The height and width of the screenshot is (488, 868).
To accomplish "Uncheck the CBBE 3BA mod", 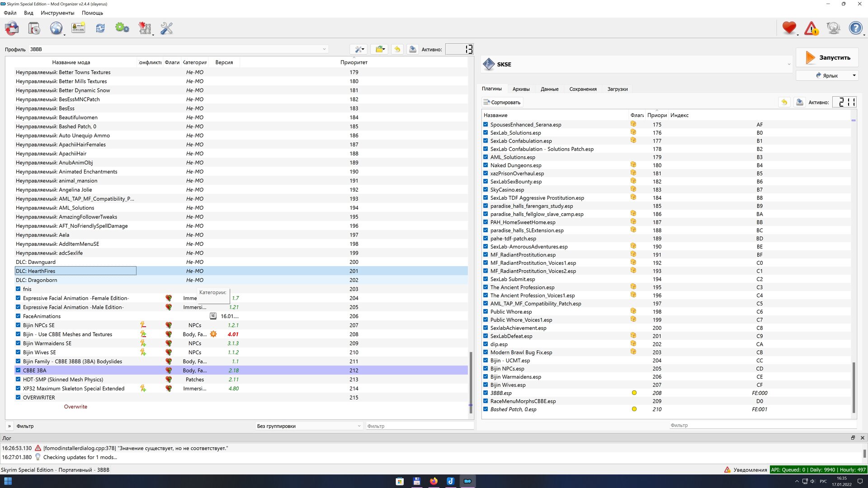I will 18,370.
